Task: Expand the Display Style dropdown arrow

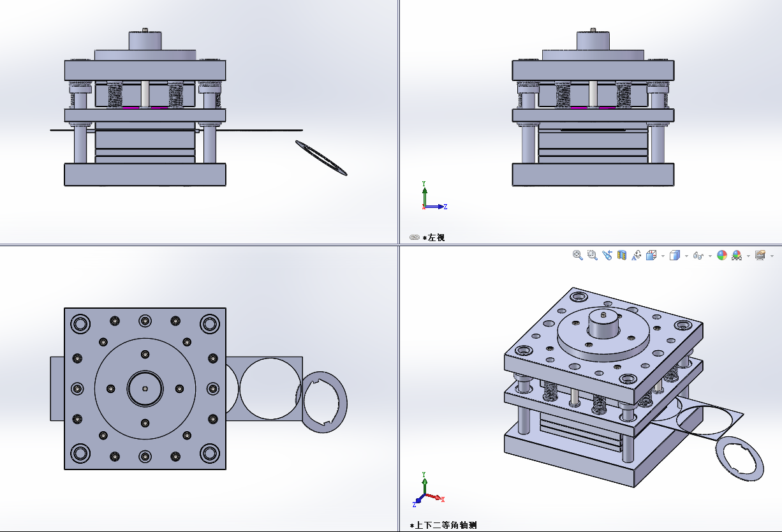Action: tap(686, 256)
